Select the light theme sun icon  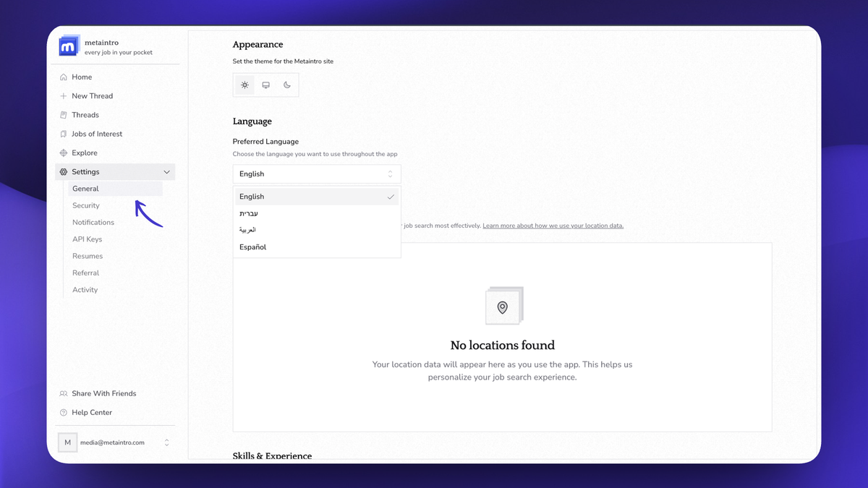[x=245, y=85]
